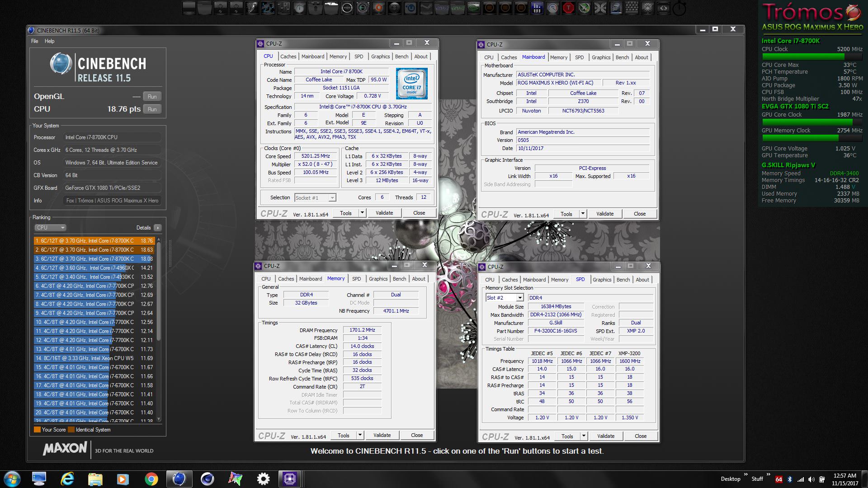Expand Tools dropdown arrow in CPU-Z Mainboard window

click(x=583, y=214)
